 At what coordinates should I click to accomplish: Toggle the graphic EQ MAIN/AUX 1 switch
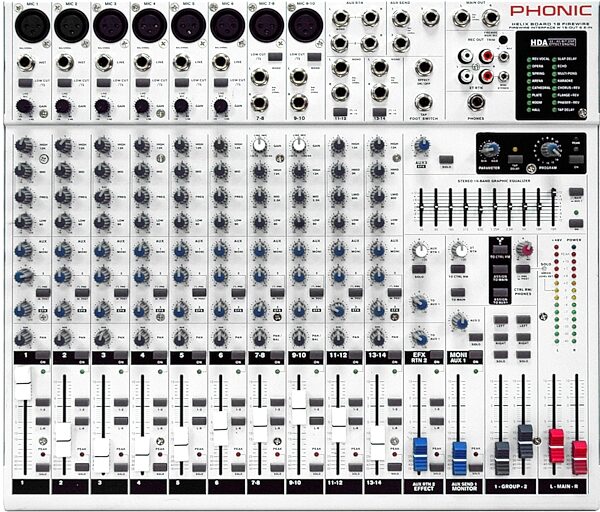[x=576, y=192]
